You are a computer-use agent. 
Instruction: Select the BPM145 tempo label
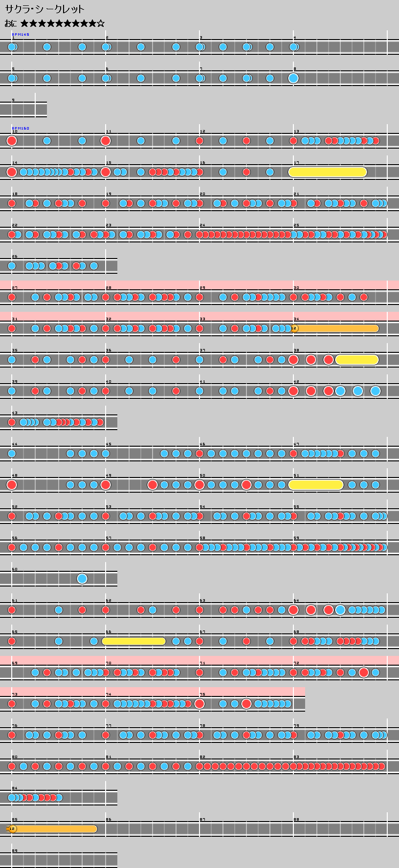tap(21, 35)
